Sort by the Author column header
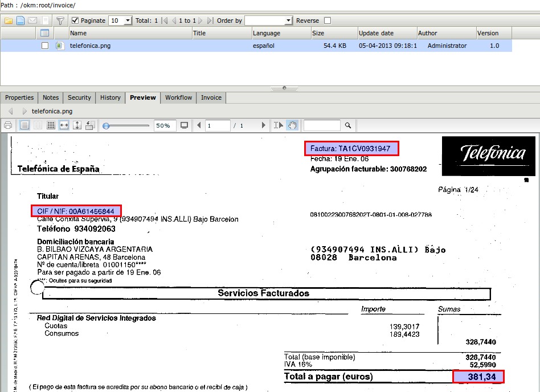The image size is (540, 392). 447,33
